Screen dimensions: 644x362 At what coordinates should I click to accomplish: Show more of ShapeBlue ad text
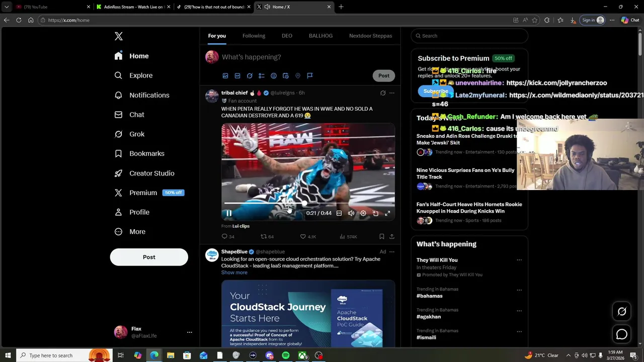[x=234, y=273]
